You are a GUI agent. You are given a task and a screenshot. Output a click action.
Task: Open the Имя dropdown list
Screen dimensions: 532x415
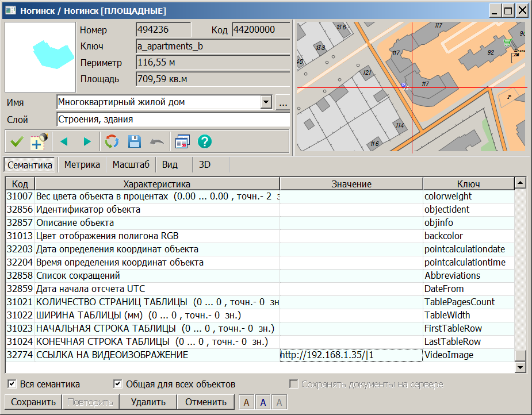pos(266,102)
